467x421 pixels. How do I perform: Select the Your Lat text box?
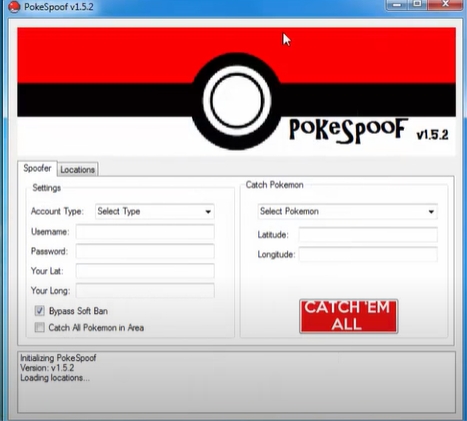pos(145,271)
